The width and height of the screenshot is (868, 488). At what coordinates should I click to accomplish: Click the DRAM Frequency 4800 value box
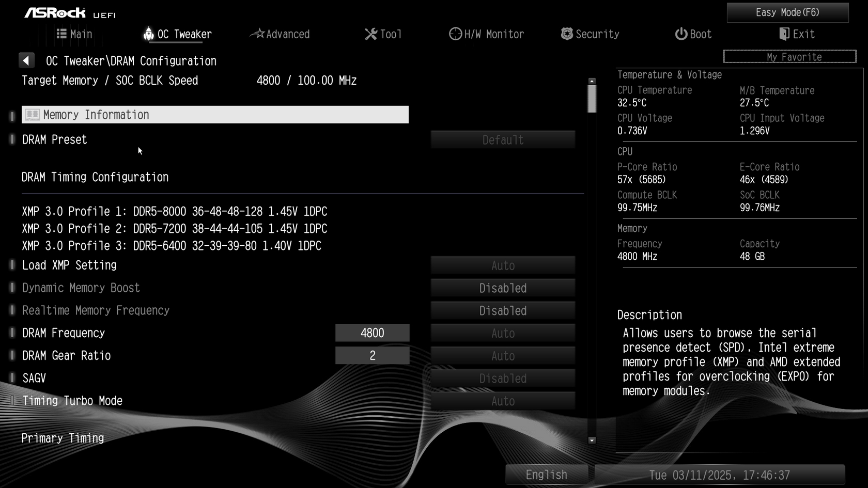click(373, 333)
